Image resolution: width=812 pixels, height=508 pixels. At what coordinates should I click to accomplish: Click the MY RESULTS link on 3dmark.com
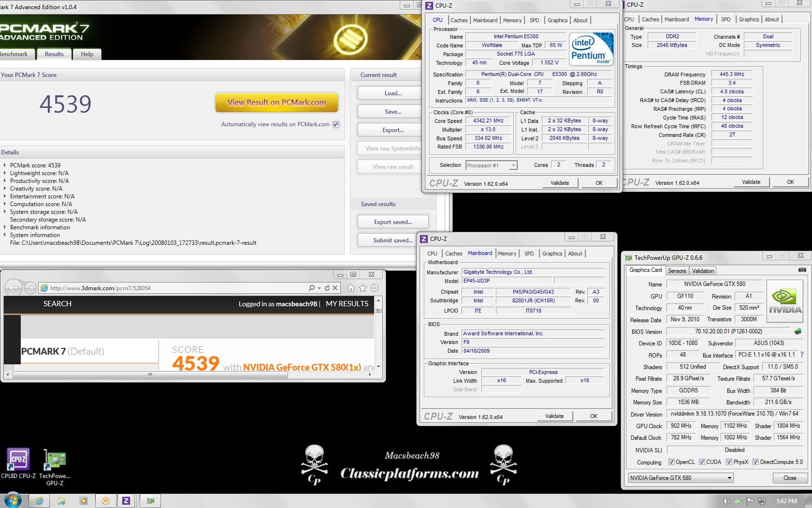click(x=347, y=304)
